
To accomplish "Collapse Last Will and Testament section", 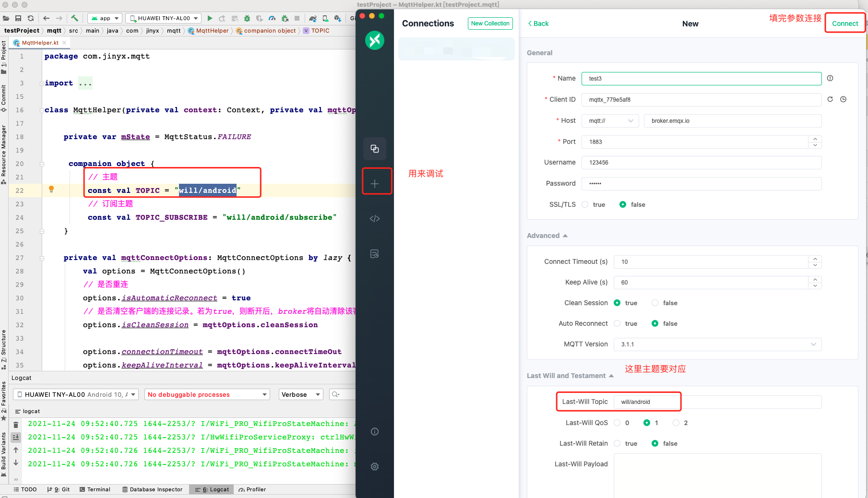I will click(x=570, y=376).
